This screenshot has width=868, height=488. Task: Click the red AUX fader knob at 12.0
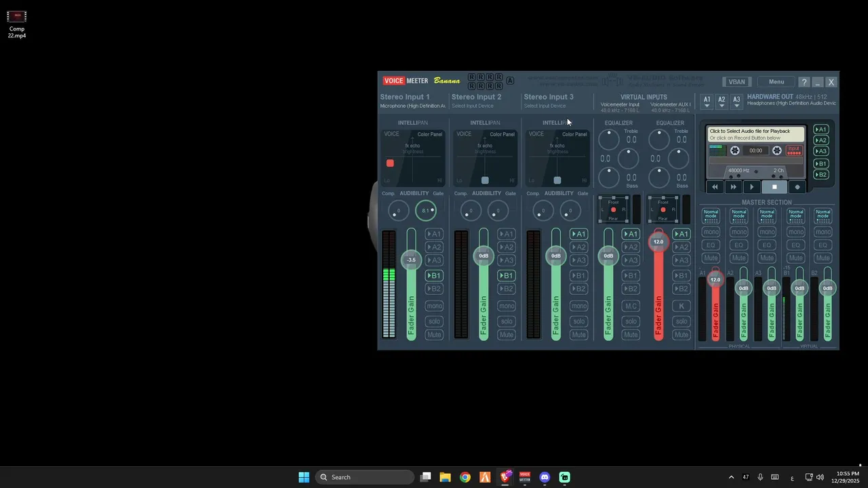[658, 242]
